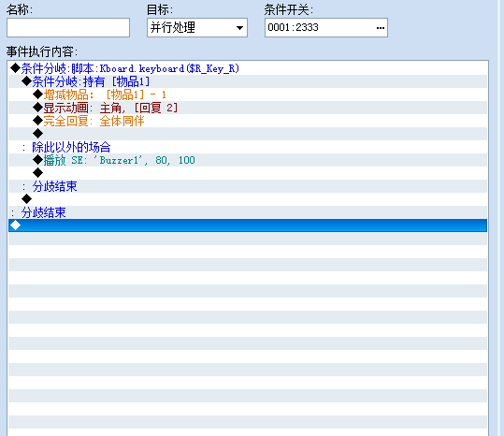Select the 条件分歧:持有 [物品1] line
This screenshot has height=436, width=504.
click(248, 81)
